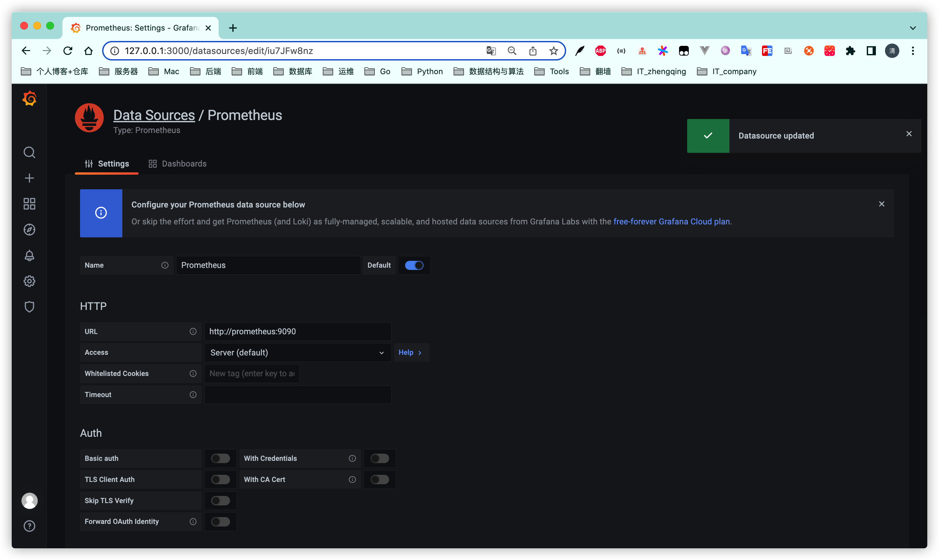The width and height of the screenshot is (939, 560).
Task: Select the Settings tab
Action: point(107,164)
